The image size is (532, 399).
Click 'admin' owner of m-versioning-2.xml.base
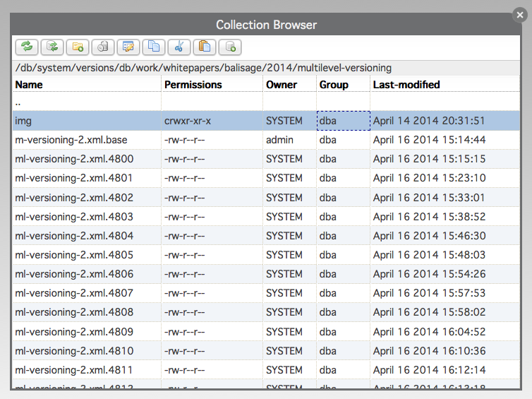click(x=279, y=140)
